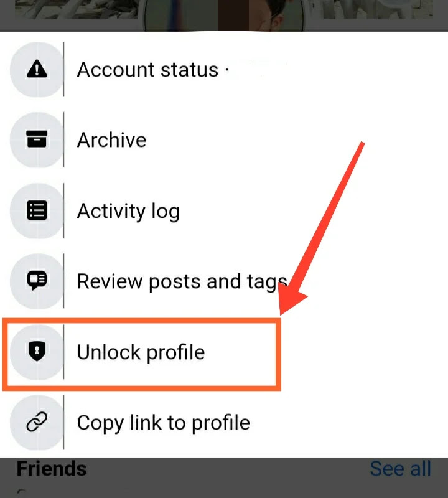
Task: Tap the Friends section heading
Action: (x=52, y=469)
